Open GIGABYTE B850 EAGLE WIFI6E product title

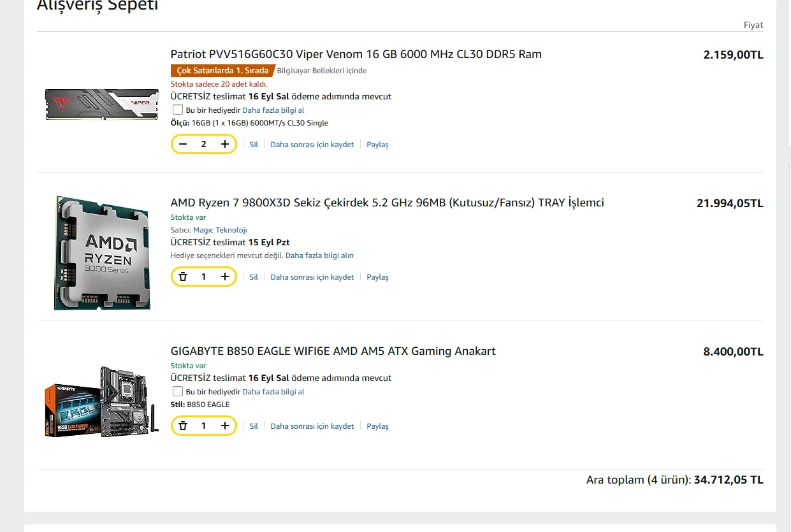coord(333,351)
